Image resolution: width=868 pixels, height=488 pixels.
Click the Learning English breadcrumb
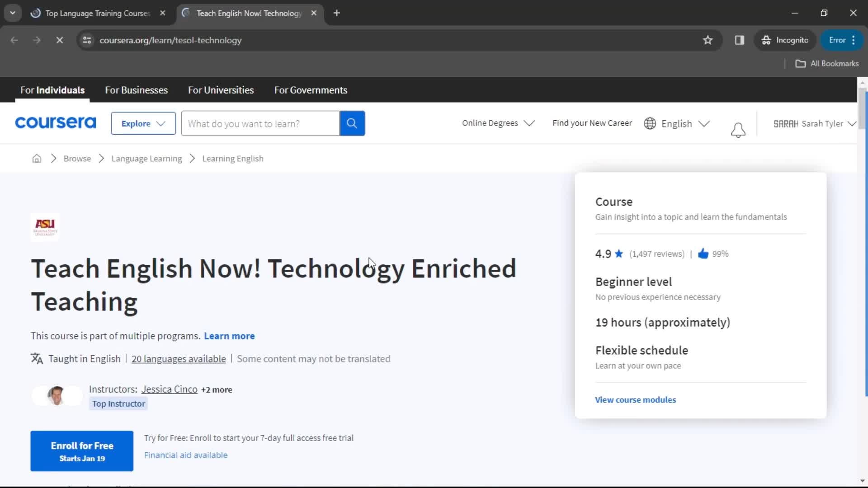point(233,159)
